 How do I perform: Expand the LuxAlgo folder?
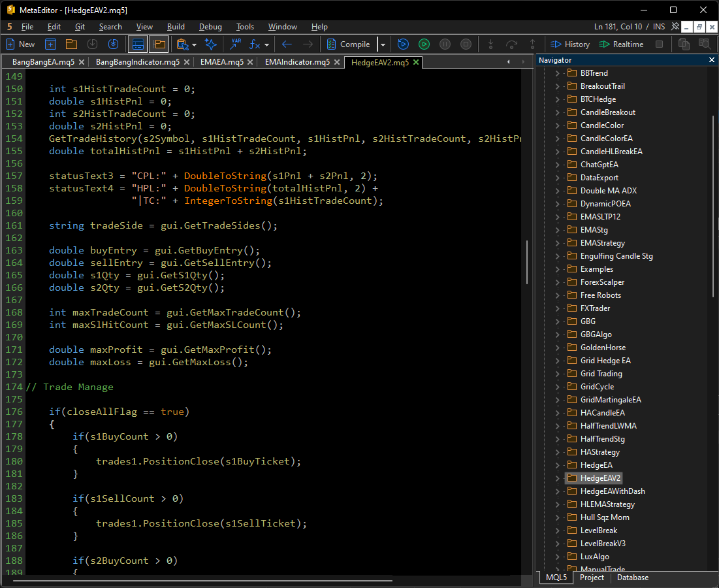click(x=557, y=557)
